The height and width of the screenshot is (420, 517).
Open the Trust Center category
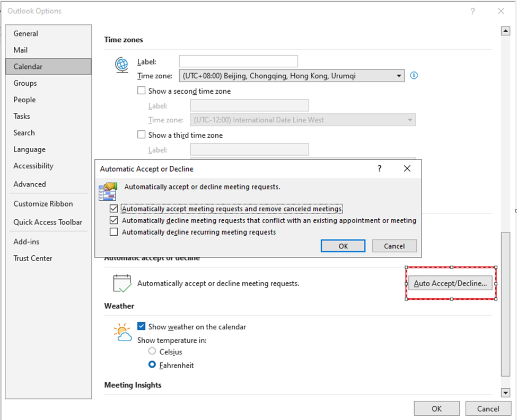click(48, 258)
